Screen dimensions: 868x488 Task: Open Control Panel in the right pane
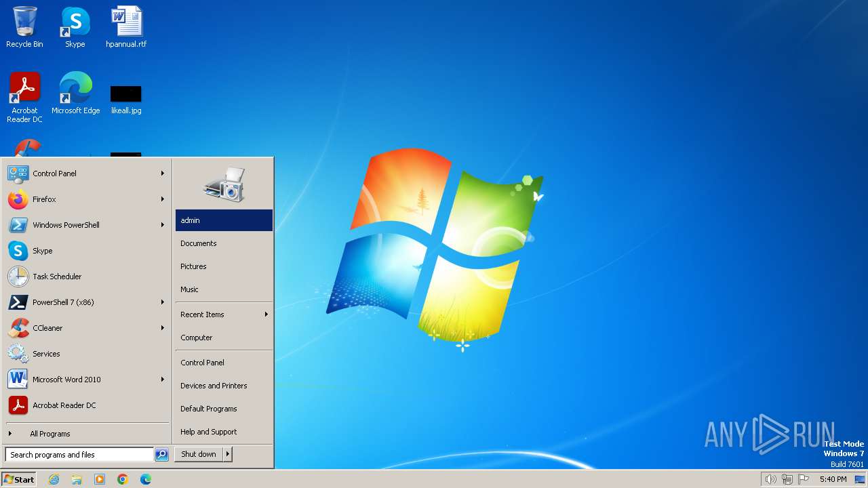pyautogui.click(x=224, y=363)
